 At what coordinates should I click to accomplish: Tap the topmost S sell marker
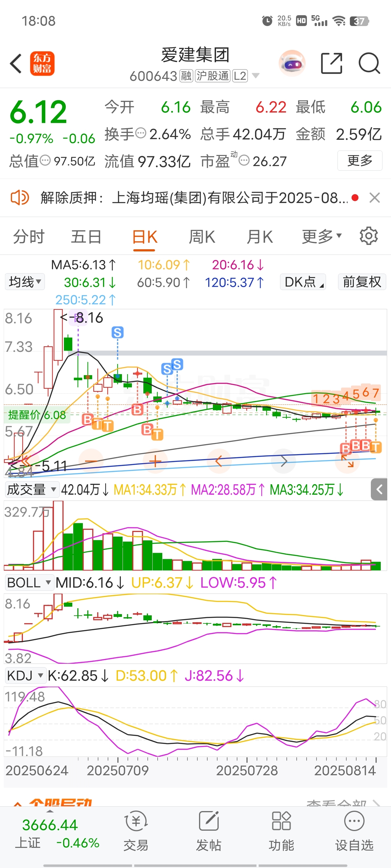coord(117,333)
